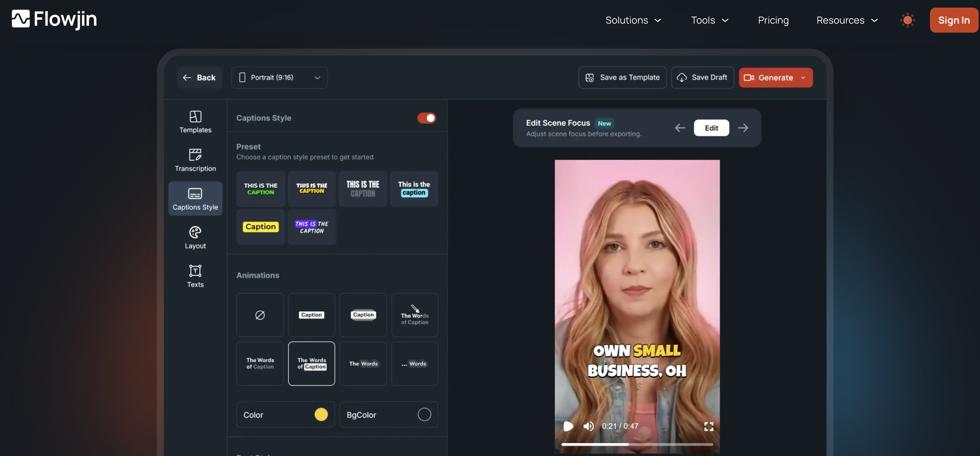
Task: Go to next scene focus arrow
Action: coord(743,128)
